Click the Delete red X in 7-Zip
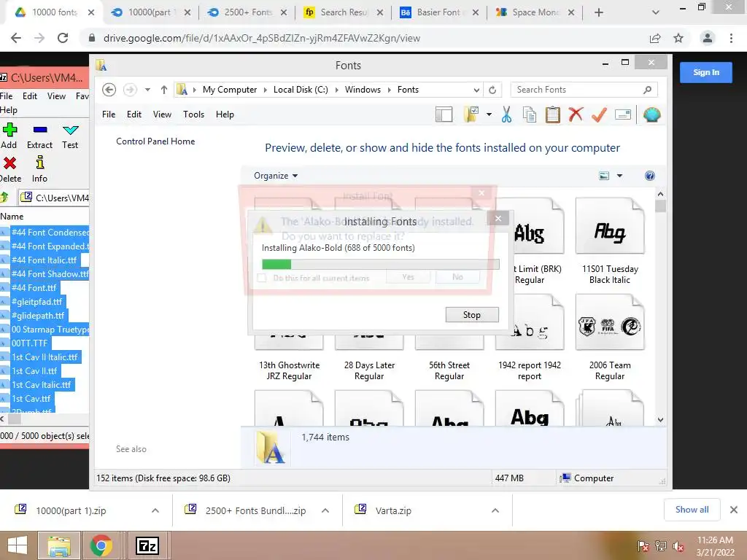The width and height of the screenshot is (747, 560). point(9,163)
